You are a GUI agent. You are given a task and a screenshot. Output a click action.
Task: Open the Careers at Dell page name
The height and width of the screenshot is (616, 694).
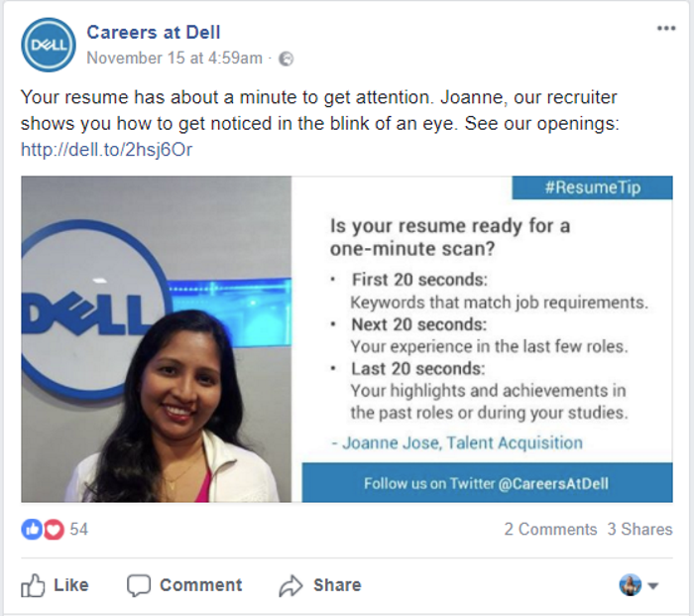click(x=153, y=33)
